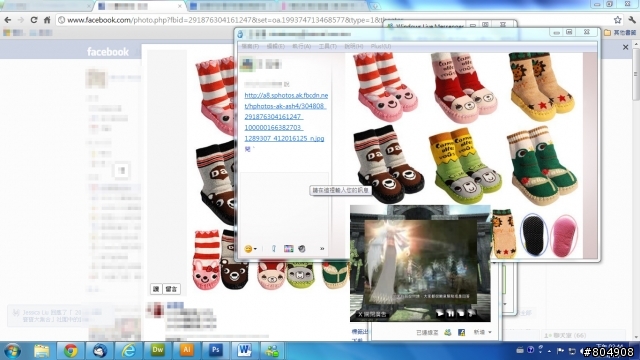Close the Facebook photo theater with X
Screen dimensions: 640x360
625,47
